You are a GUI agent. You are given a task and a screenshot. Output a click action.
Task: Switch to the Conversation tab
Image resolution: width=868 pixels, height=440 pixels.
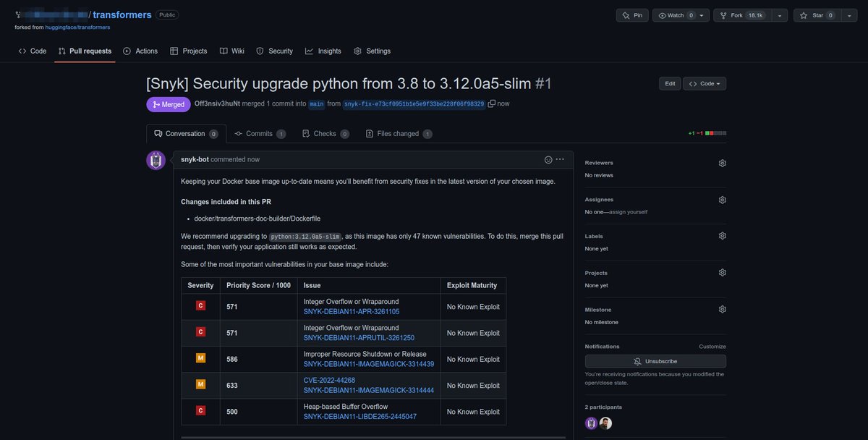point(186,134)
